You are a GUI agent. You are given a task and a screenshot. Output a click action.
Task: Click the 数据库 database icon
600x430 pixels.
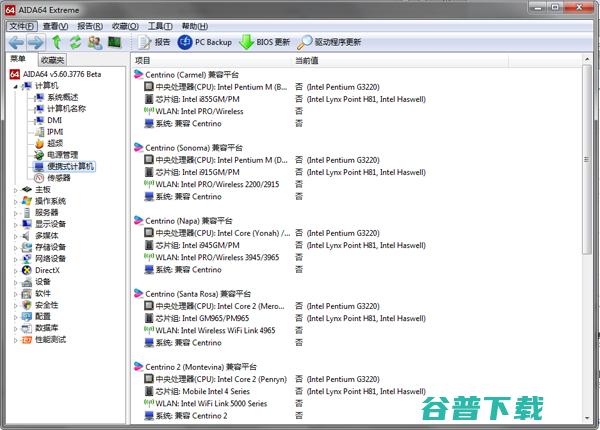coord(27,328)
